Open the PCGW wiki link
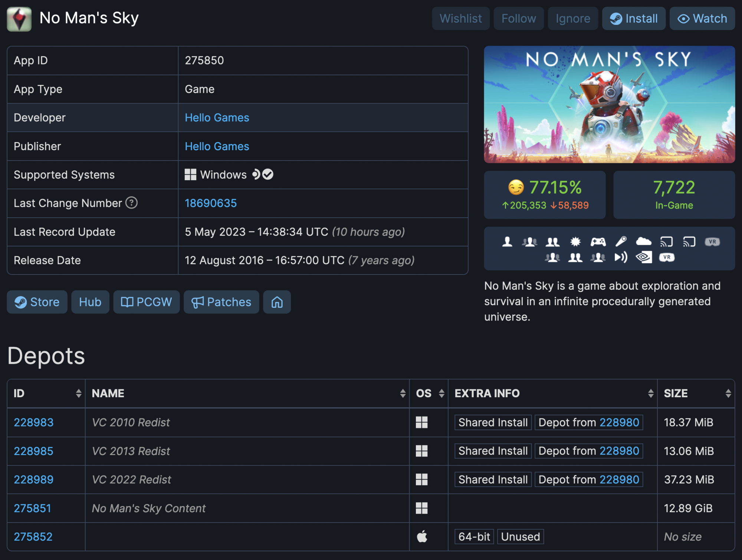Viewport: 742px width, 560px height. 146,302
